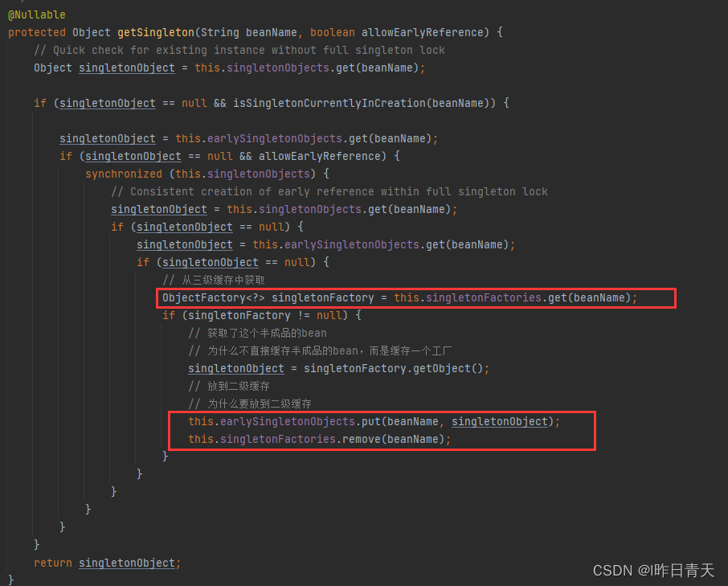This screenshot has height=586, width=728.
Task: Click singletonFactories.remove(beanName) call
Action: (x=320, y=439)
